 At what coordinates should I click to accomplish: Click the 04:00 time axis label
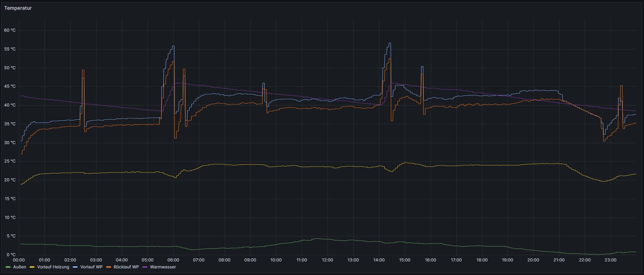tap(122, 260)
